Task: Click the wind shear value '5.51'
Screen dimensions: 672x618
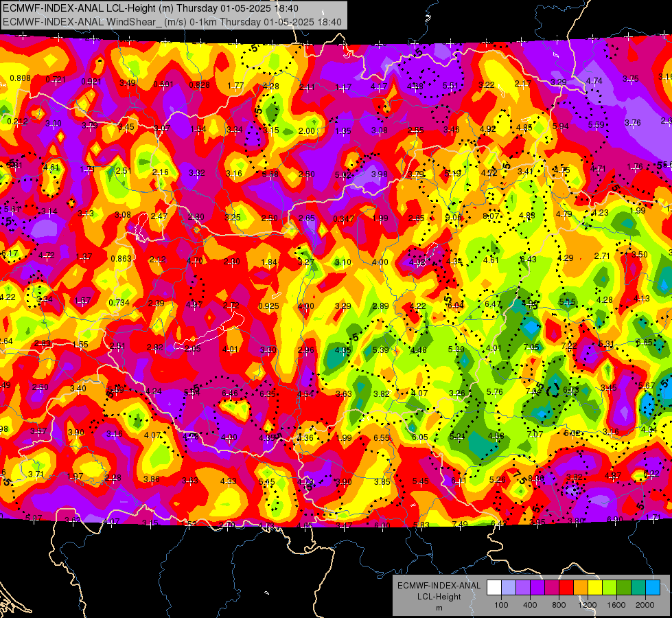Action: coord(450,85)
